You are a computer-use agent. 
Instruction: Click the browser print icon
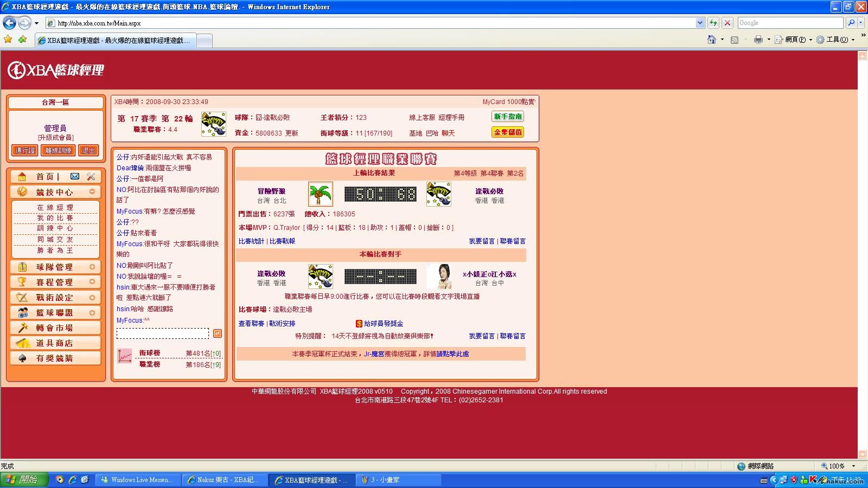coord(758,40)
